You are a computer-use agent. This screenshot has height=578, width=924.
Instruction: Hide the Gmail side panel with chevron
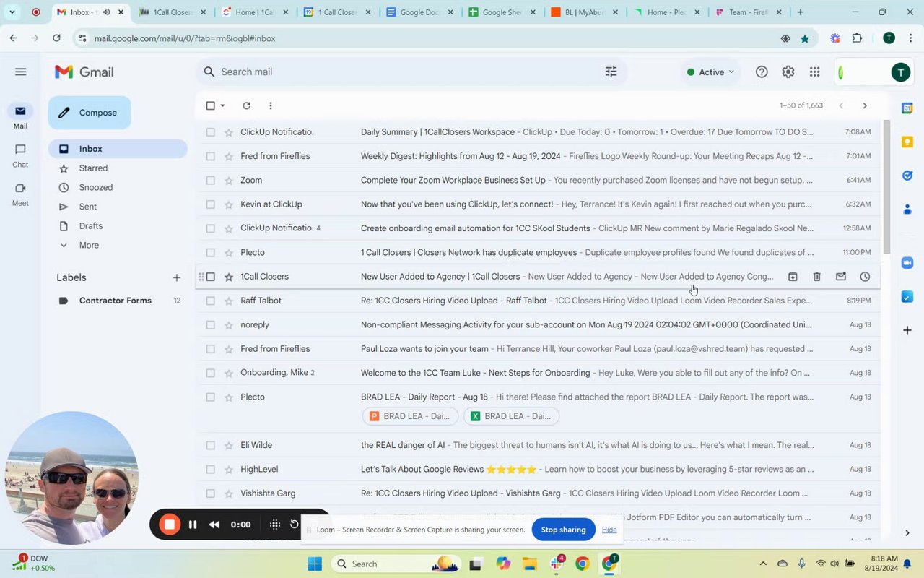(x=907, y=533)
